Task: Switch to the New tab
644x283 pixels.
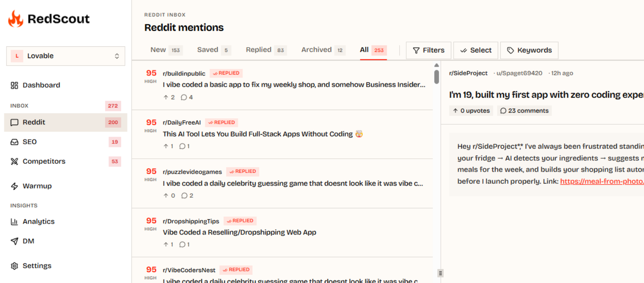Action: [x=166, y=50]
